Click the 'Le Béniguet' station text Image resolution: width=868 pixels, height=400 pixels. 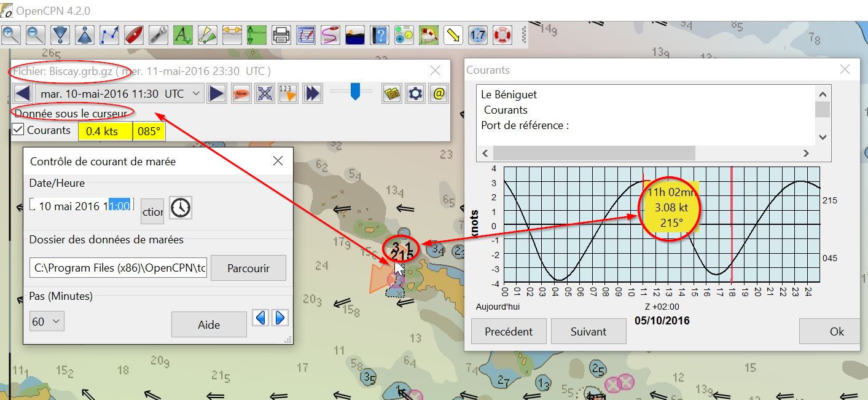[509, 95]
